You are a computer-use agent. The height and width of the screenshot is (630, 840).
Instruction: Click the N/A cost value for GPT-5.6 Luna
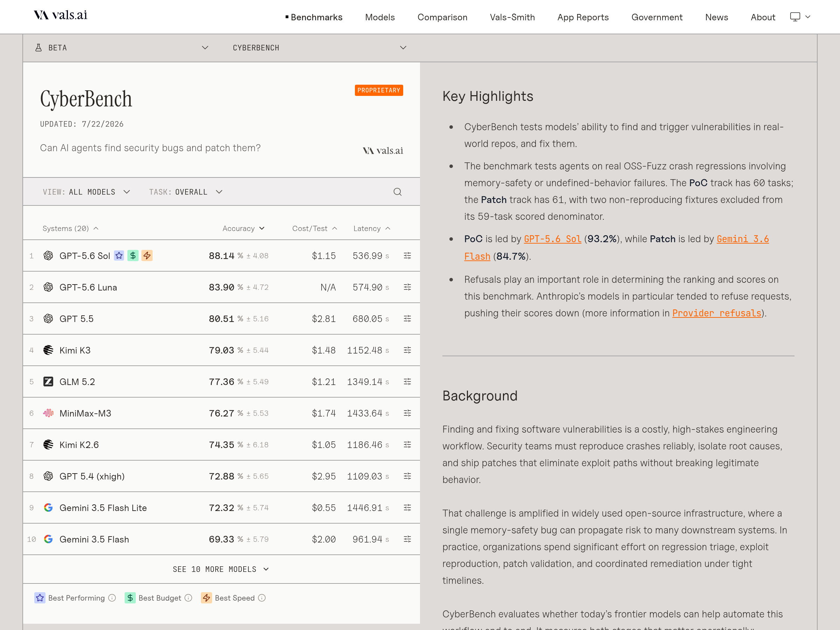(x=328, y=287)
